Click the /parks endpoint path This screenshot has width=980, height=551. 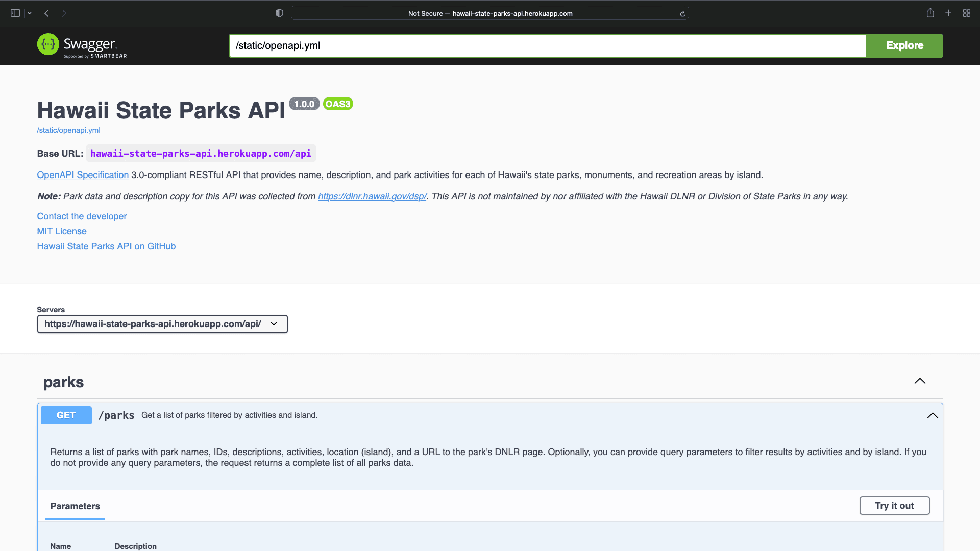(116, 415)
